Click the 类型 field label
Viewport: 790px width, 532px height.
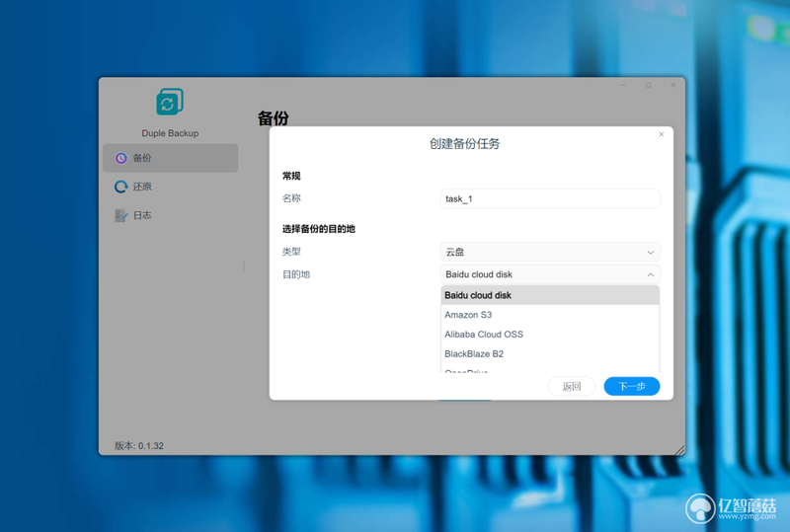click(x=291, y=252)
